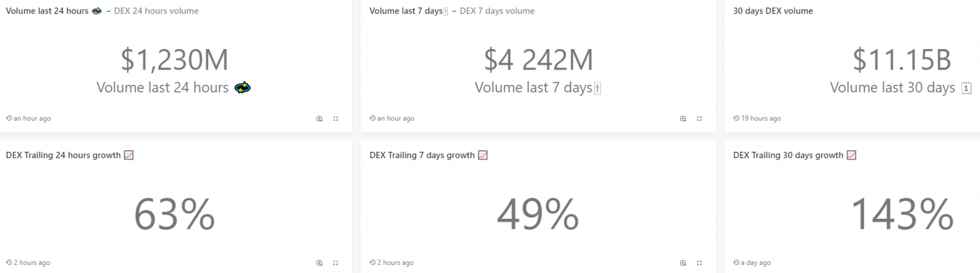This screenshot has height=273, width=980.
Task: Click the $1,230M volume counter value
Action: coord(174,60)
